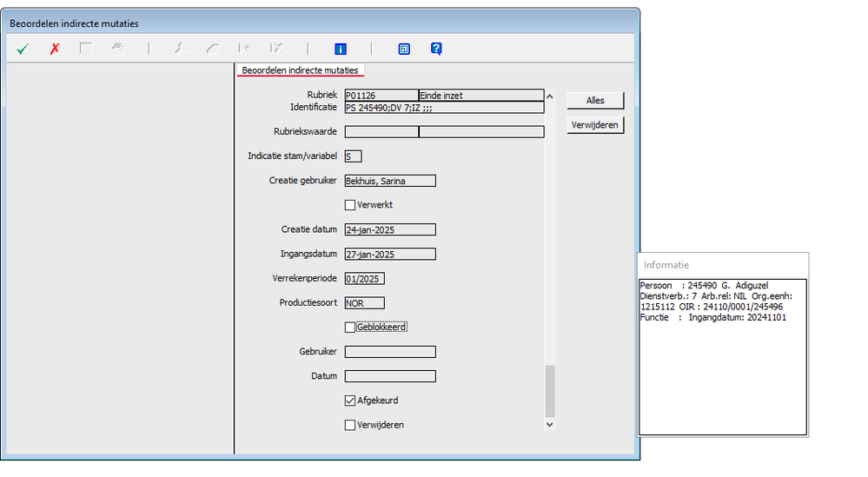Image resolution: width=868 pixels, height=477 pixels.
Task: Untick the Afgekeurd checkbox
Action: point(350,401)
